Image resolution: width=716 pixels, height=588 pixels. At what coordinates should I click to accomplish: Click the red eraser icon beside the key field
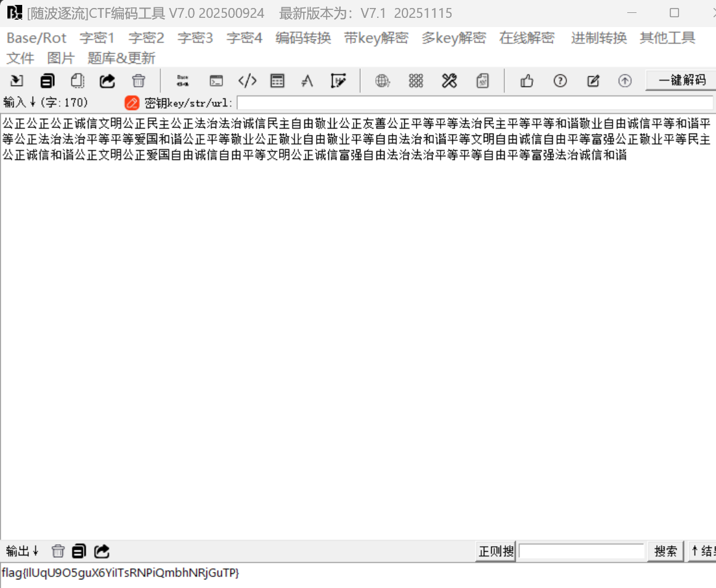pyautogui.click(x=132, y=103)
